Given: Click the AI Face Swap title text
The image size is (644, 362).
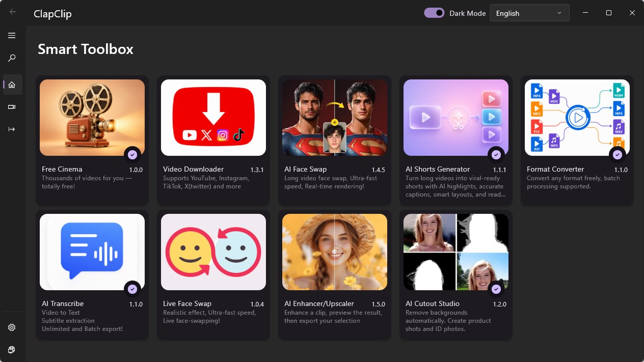Looking at the screenshot, I should coord(306,169).
